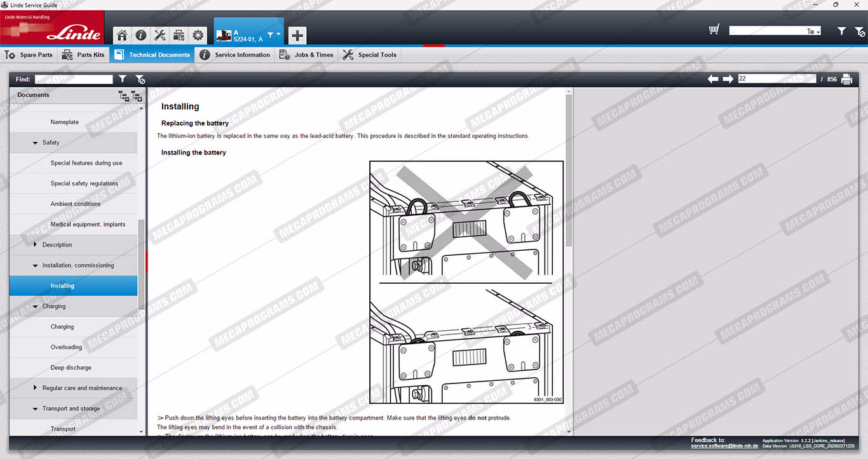The width and height of the screenshot is (868, 459).
Task: Open the shopping cart
Action: click(x=714, y=30)
